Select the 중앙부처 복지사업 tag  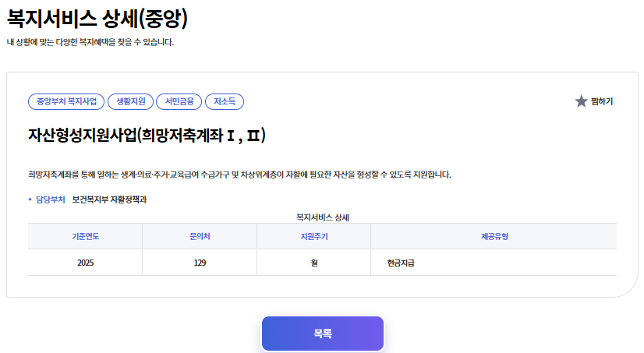click(x=66, y=101)
